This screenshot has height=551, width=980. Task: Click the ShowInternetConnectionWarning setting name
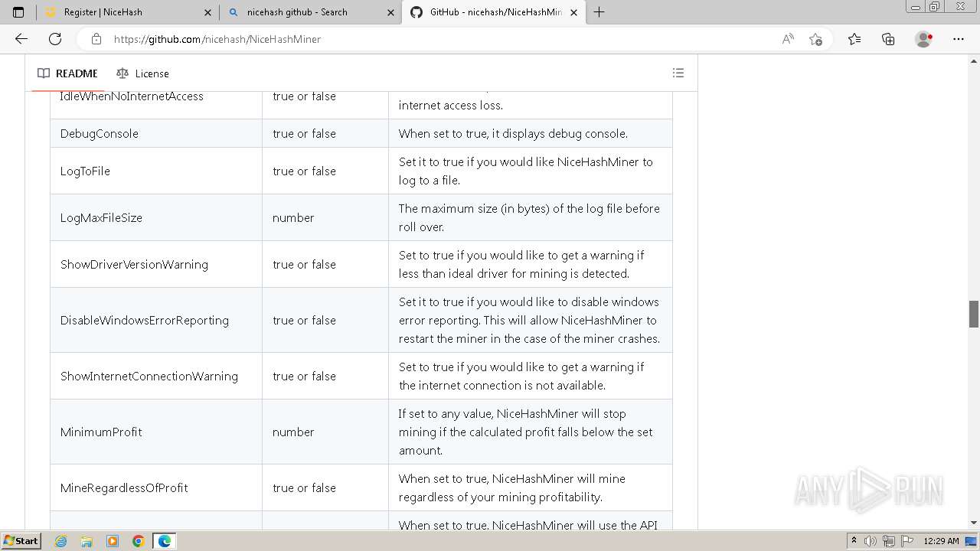click(149, 376)
